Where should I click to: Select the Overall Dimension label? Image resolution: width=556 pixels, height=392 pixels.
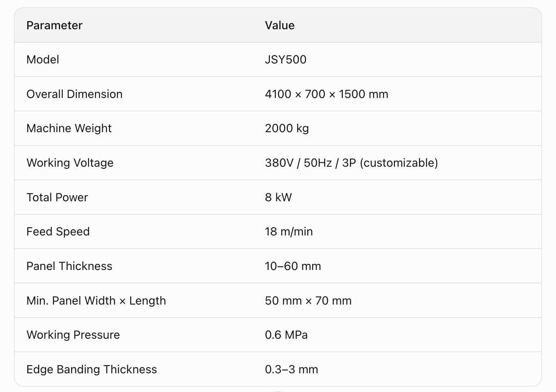(x=74, y=94)
